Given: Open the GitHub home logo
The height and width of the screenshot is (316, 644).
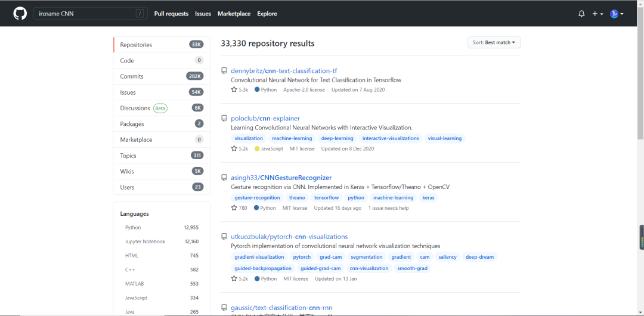Looking at the screenshot, I should [x=20, y=14].
